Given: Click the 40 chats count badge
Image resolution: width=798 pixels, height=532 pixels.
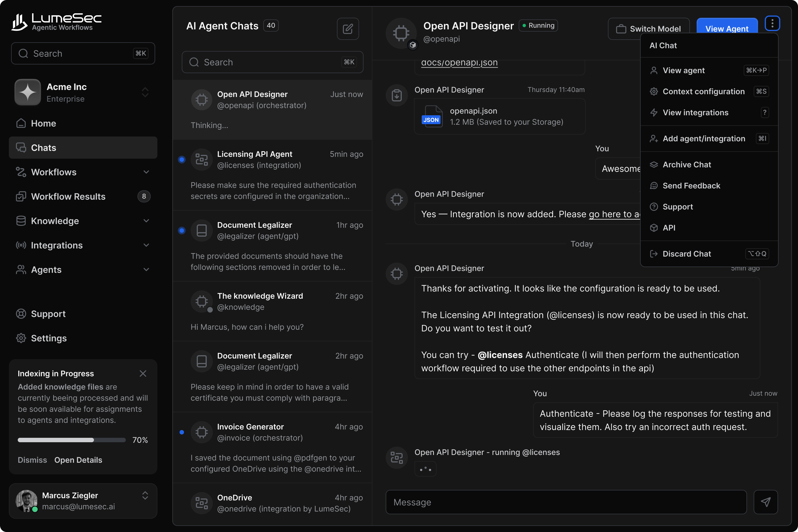Looking at the screenshot, I should pyautogui.click(x=271, y=25).
